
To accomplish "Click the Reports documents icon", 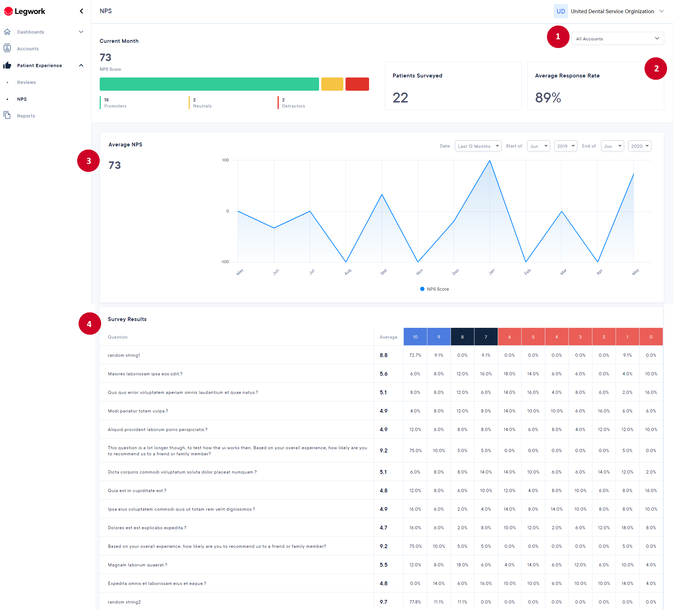I will [x=7, y=115].
